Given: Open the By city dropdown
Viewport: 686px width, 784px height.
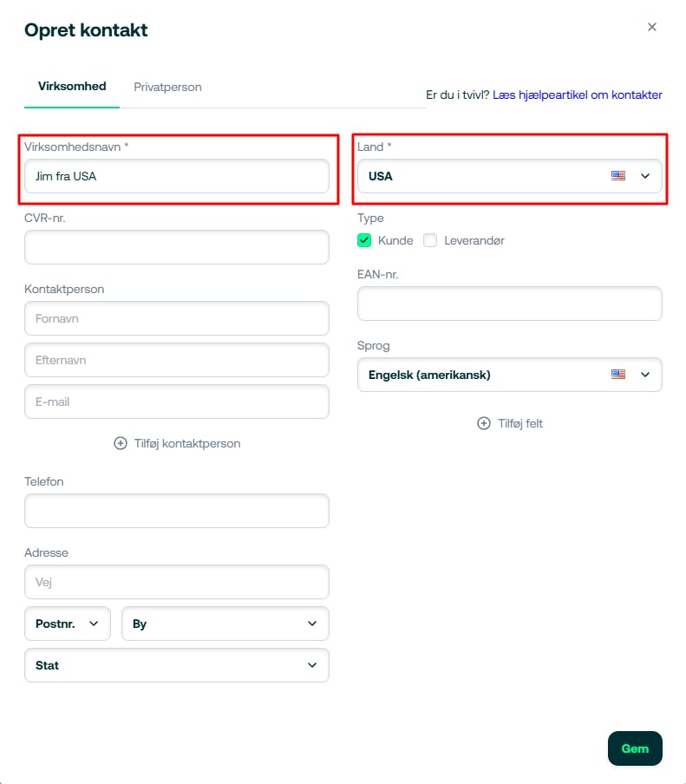Looking at the screenshot, I should pyautogui.click(x=225, y=624).
